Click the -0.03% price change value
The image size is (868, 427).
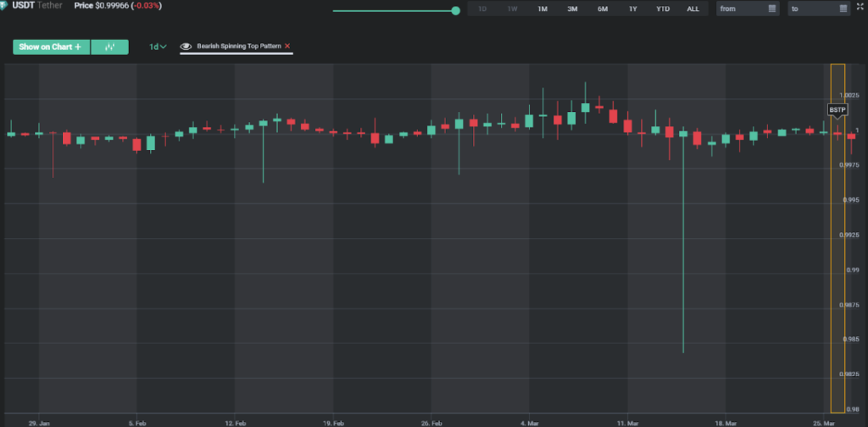point(146,6)
